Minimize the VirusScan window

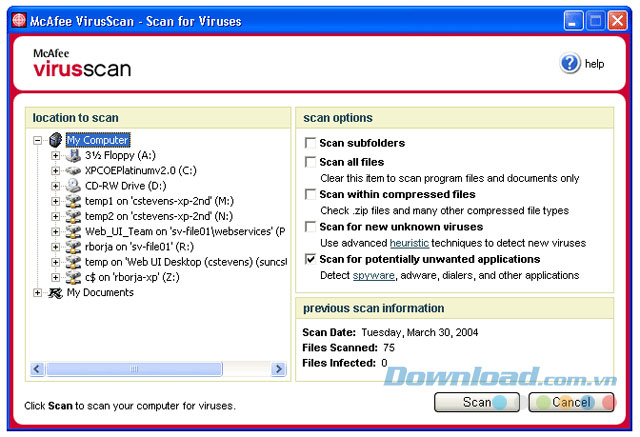click(x=573, y=20)
